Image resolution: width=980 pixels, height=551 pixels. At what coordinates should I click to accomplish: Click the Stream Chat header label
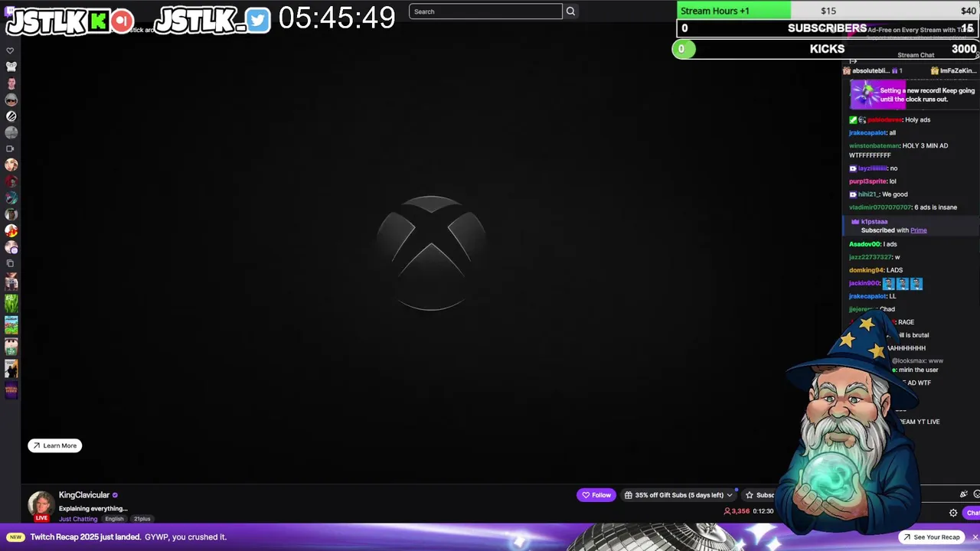916,55
